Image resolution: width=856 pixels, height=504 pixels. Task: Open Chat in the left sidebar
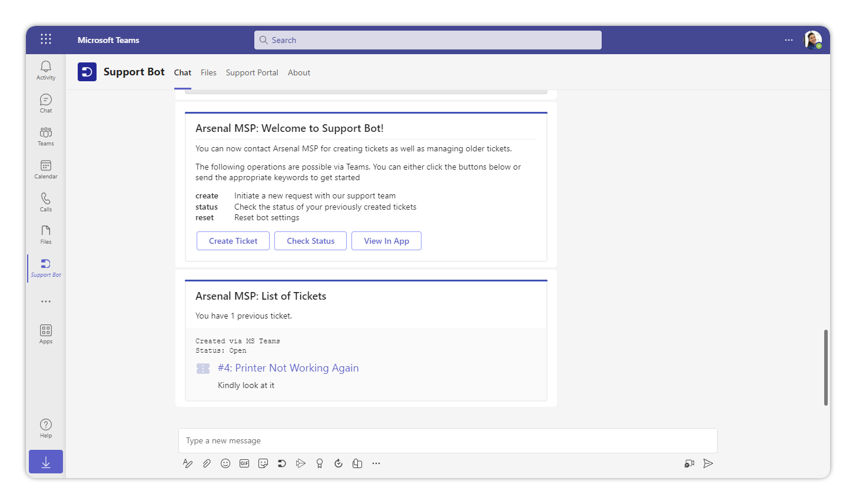tap(46, 103)
